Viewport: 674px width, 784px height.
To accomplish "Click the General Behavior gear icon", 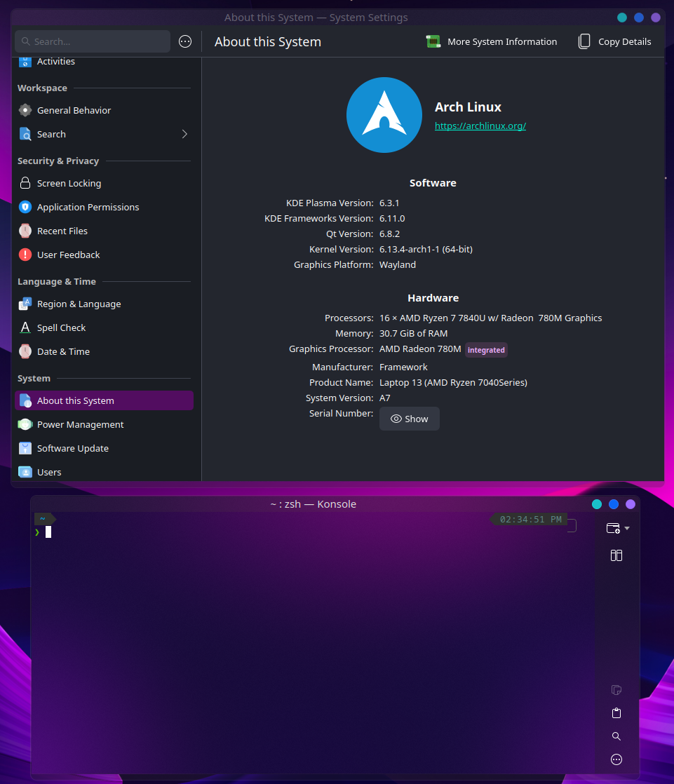I will pos(25,110).
